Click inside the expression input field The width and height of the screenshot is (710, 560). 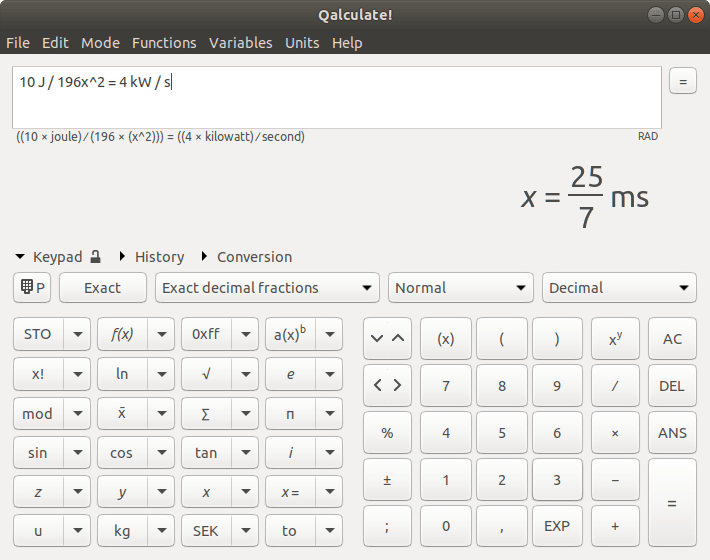[x=337, y=97]
